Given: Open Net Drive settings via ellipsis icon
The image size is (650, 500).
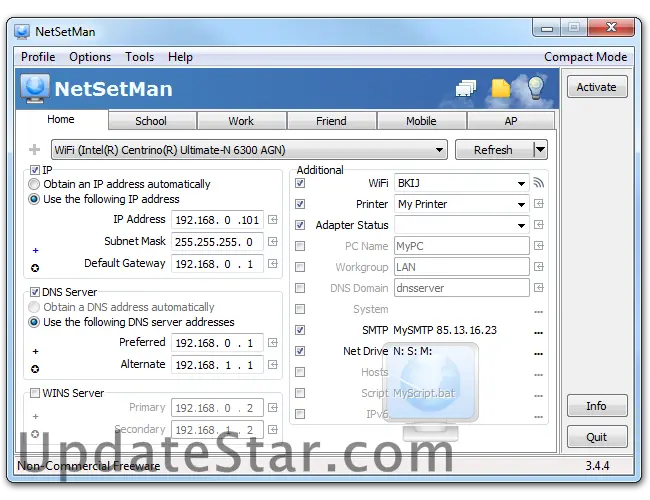Looking at the screenshot, I should pos(538,354).
